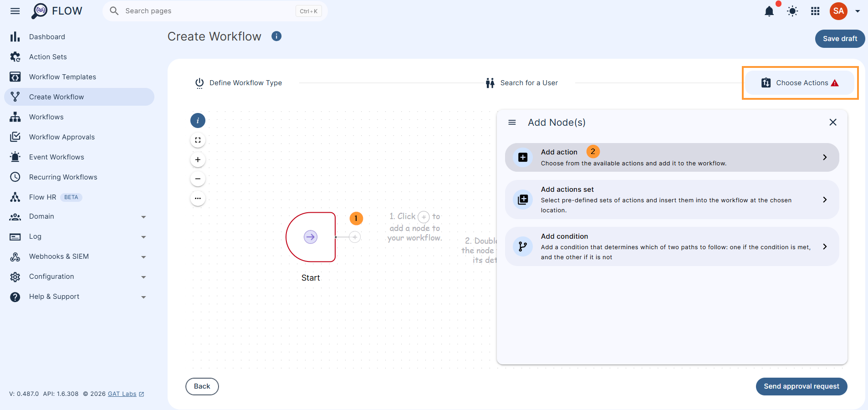Open Workflow Approvals
This screenshot has width=868, height=410.
click(x=79, y=137)
